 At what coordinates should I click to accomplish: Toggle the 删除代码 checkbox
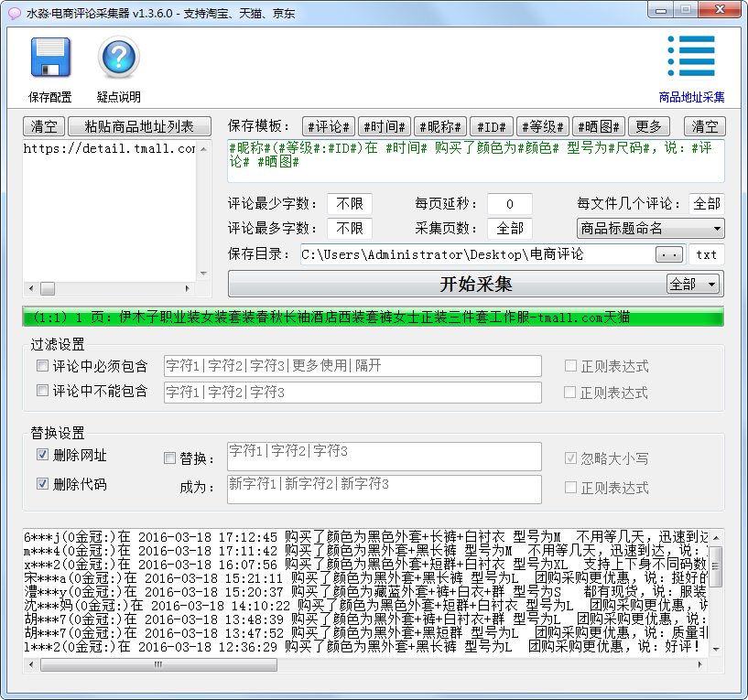(x=42, y=484)
